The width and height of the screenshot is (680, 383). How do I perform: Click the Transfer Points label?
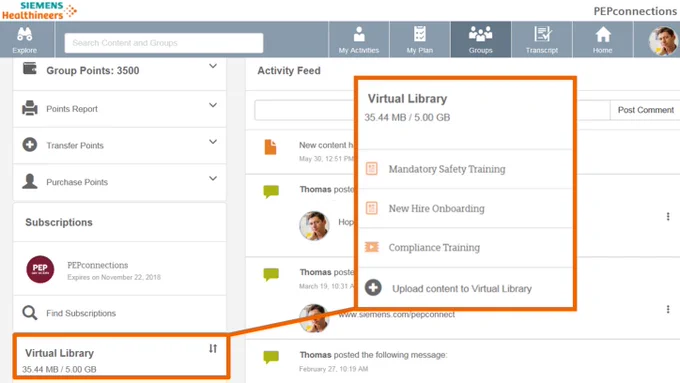point(75,145)
